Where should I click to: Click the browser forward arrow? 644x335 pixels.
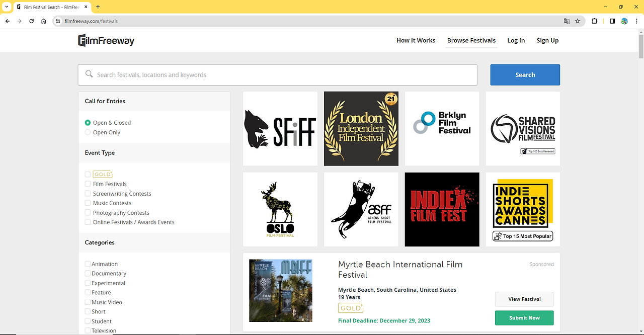pyautogui.click(x=20, y=21)
